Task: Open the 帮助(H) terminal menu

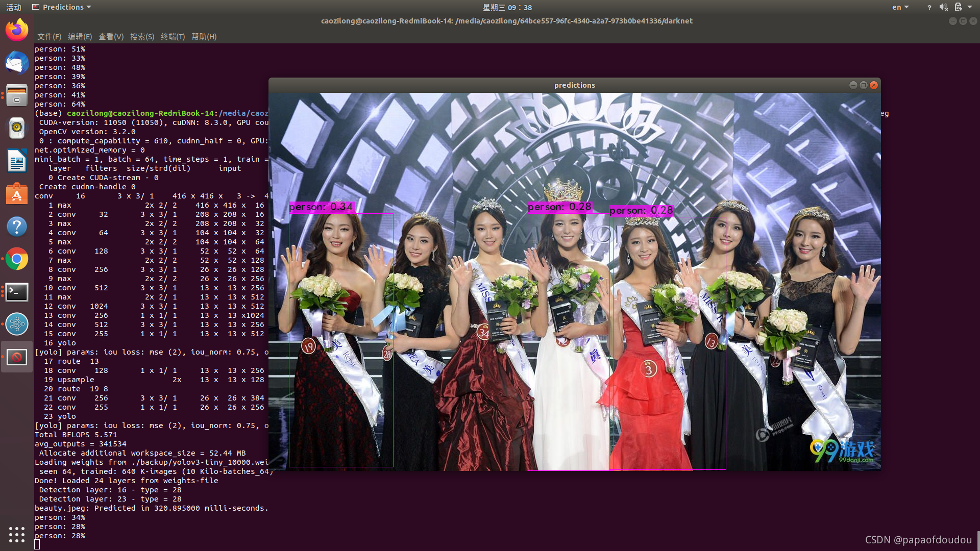Action: [204, 37]
